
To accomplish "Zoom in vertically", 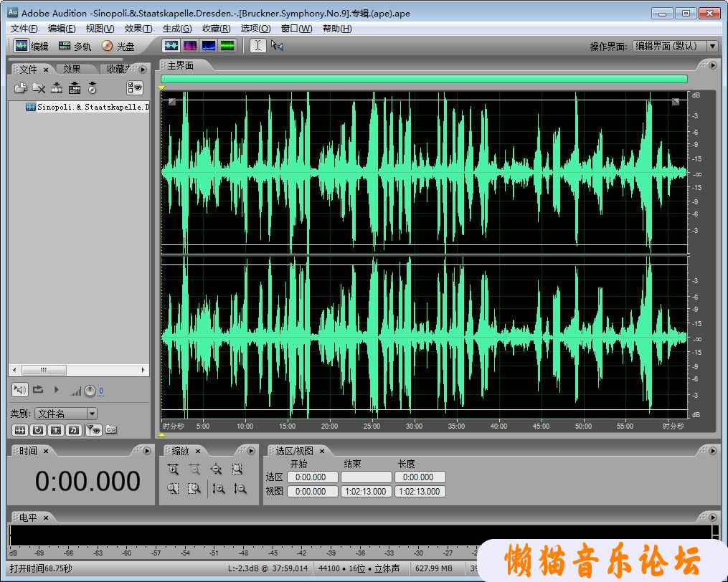I will pos(219,488).
